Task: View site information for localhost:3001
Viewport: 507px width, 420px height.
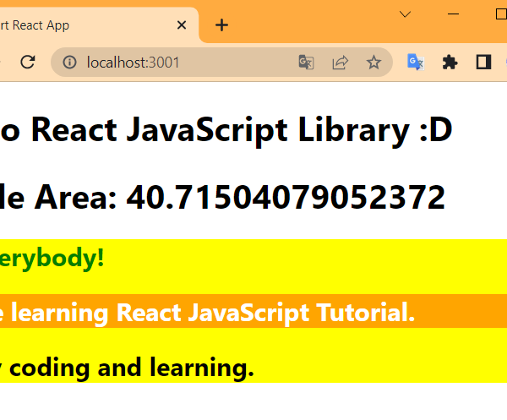Action: [x=70, y=63]
